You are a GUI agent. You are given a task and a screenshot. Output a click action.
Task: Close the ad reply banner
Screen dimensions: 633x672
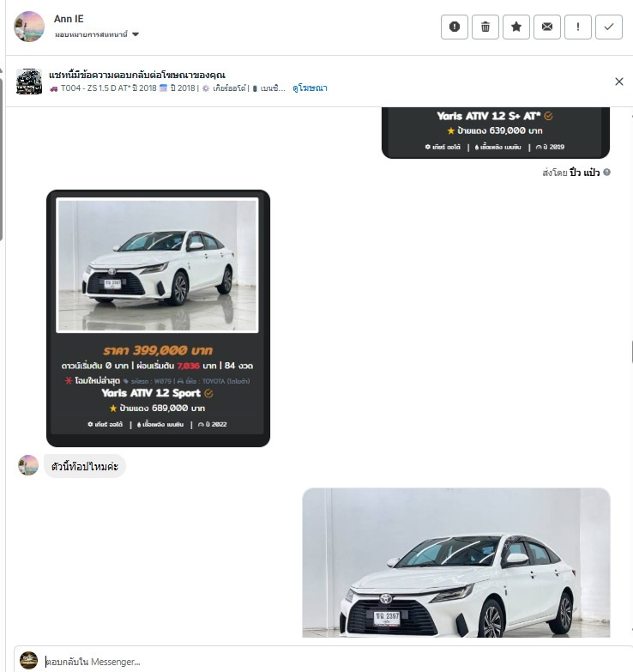point(619,82)
